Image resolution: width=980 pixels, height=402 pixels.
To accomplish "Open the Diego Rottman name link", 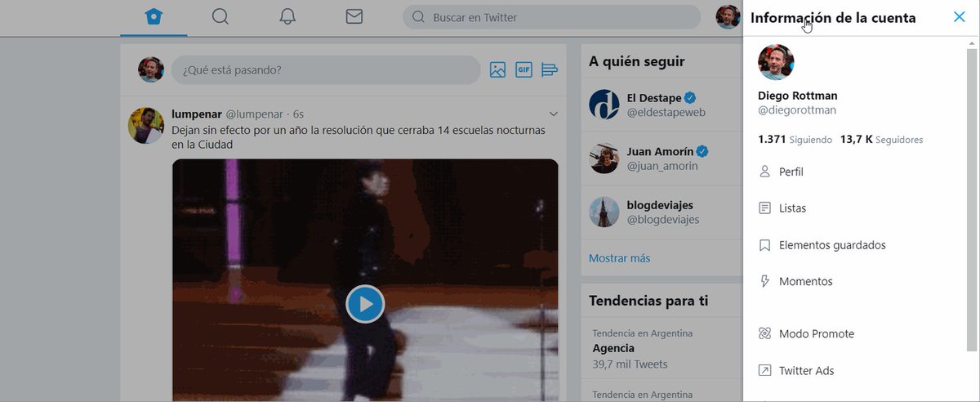I will click(x=797, y=96).
